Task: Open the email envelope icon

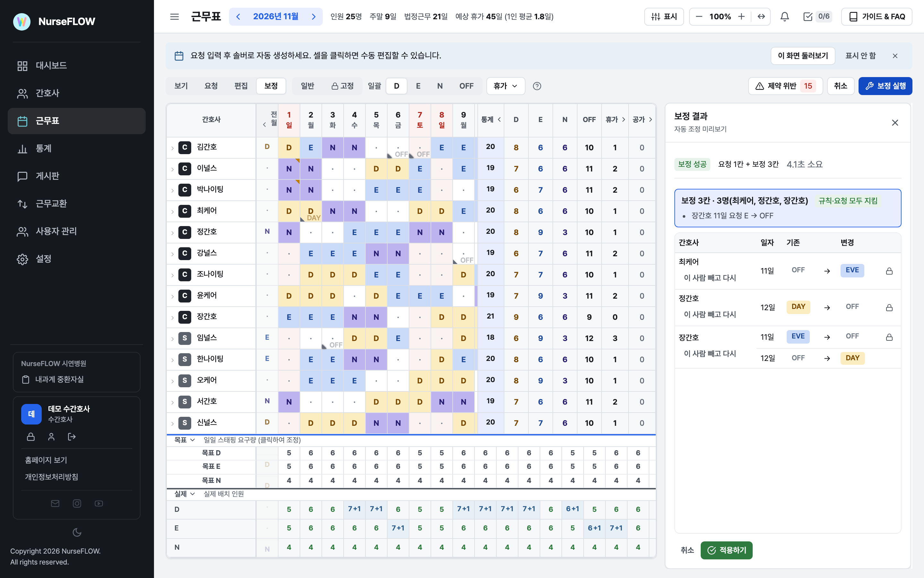Action: [55, 504]
